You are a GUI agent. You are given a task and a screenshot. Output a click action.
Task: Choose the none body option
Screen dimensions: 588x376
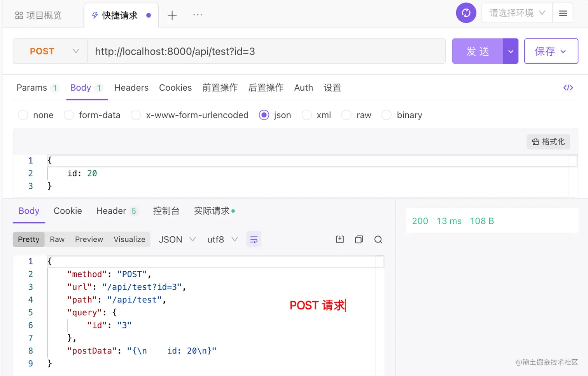(x=23, y=115)
